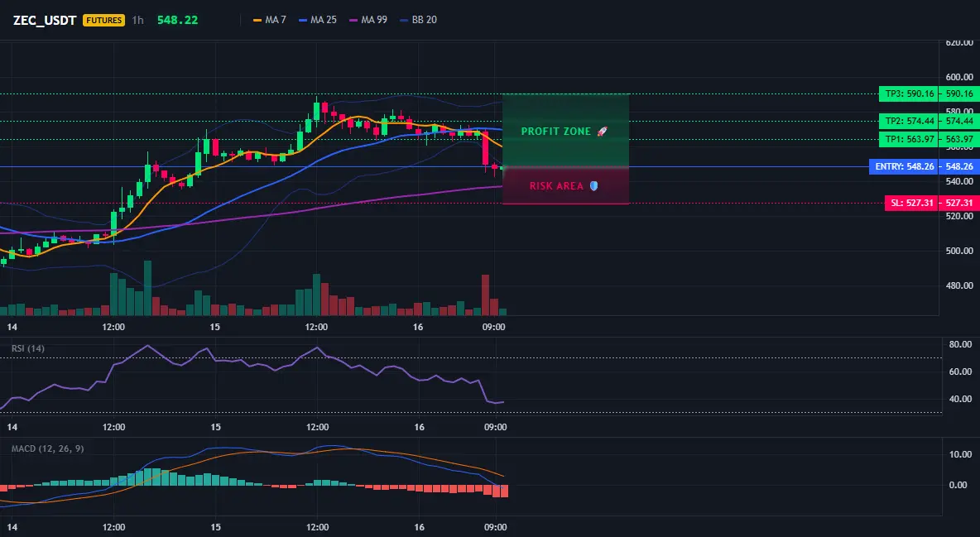Click the last MACD histogram bar
This screenshot has width=980, height=537.
tap(504, 491)
